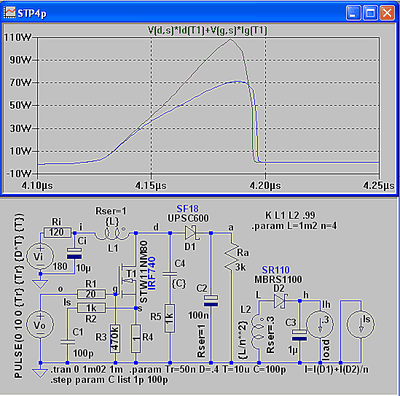
Task: Click the STP4p plot window icon
Action: (x=10, y=13)
